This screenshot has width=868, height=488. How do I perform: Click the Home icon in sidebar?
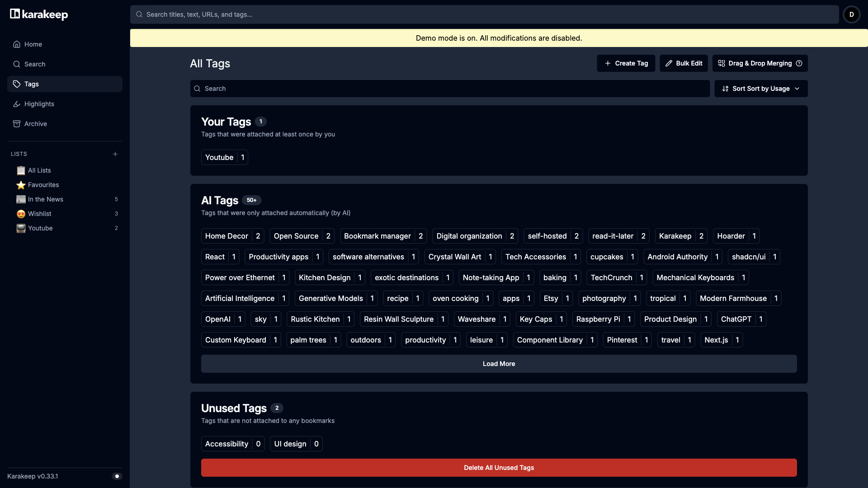click(17, 44)
